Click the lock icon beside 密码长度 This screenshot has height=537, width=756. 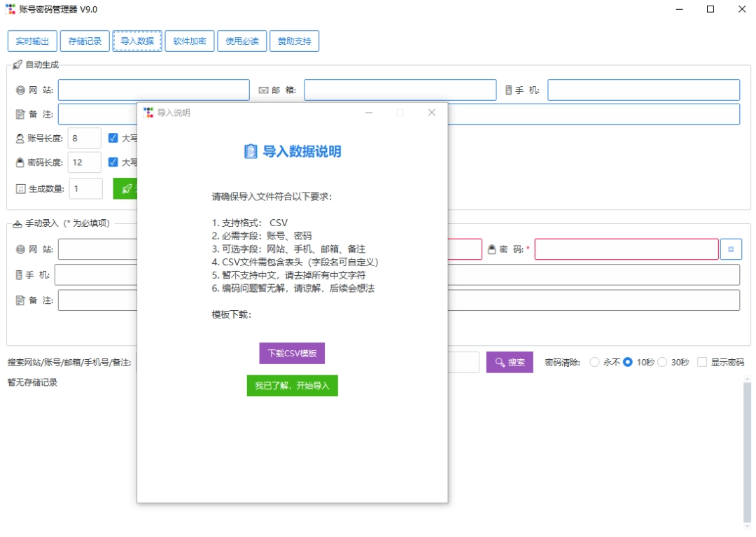[20, 162]
